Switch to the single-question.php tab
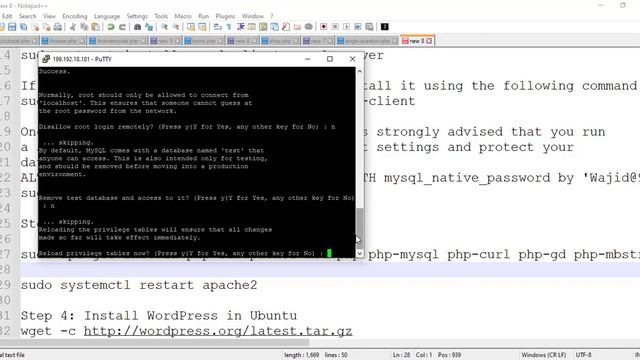640x360 pixels. (367, 41)
